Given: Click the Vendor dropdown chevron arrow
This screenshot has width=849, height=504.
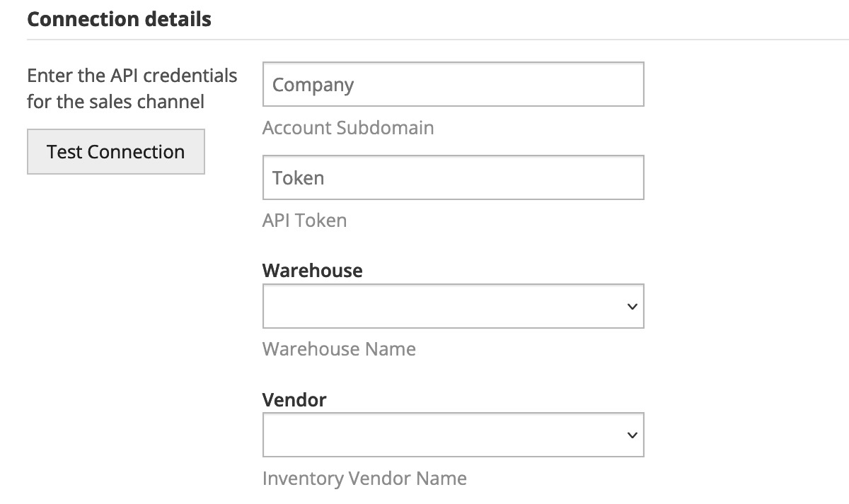Looking at the screenshot, I should (x=632, y=435).
